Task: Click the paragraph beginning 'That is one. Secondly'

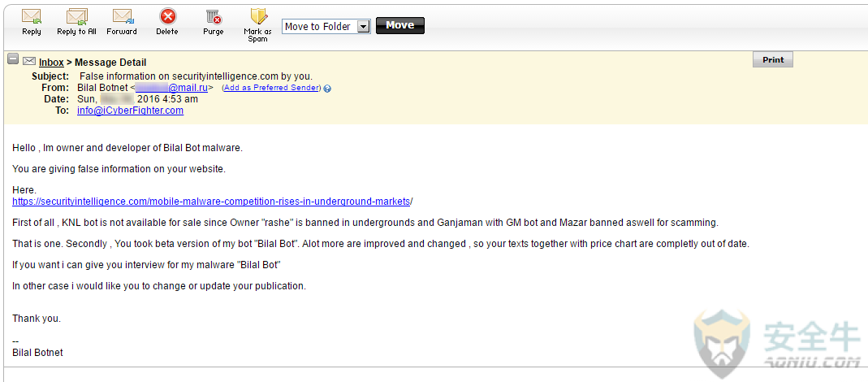Action: tap(380, 244)
